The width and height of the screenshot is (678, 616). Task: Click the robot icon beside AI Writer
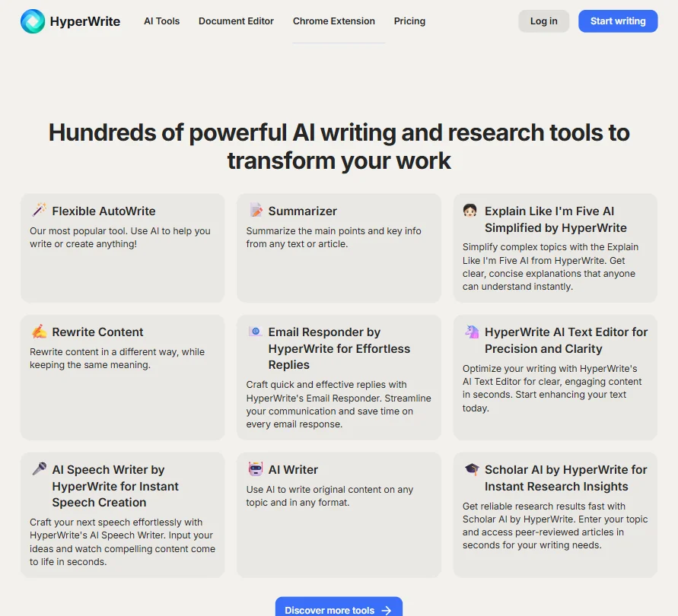(256, 469)
